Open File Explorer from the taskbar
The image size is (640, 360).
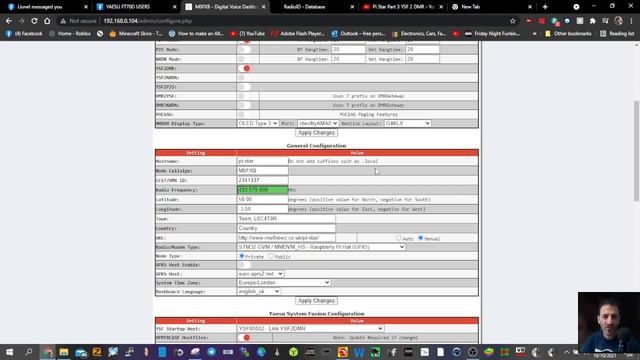(64, 352)
